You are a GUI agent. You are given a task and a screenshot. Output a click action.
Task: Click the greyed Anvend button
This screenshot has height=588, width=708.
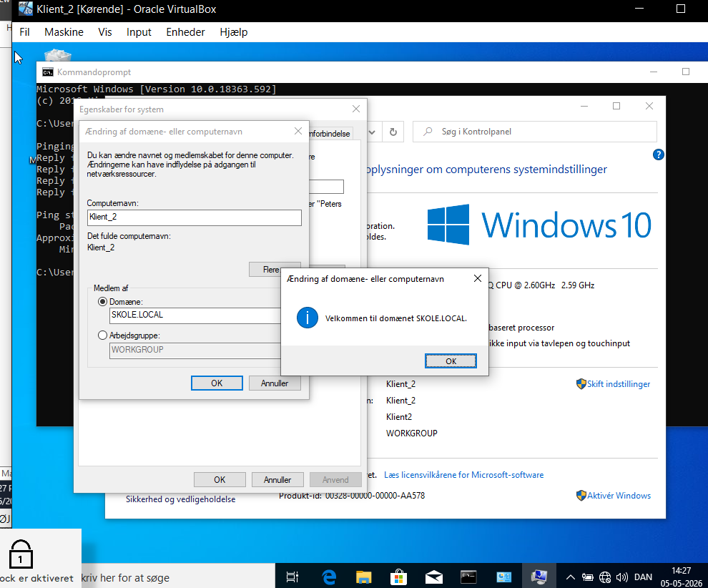[335, 479]
